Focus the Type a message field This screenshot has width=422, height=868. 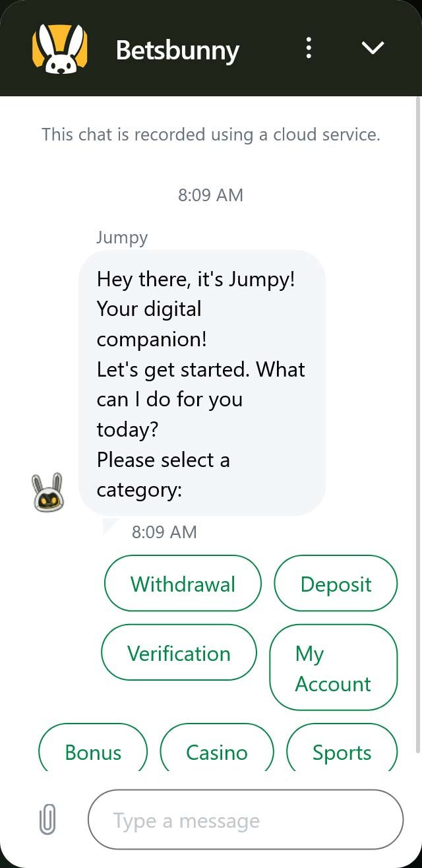click(x=245, y=820)
